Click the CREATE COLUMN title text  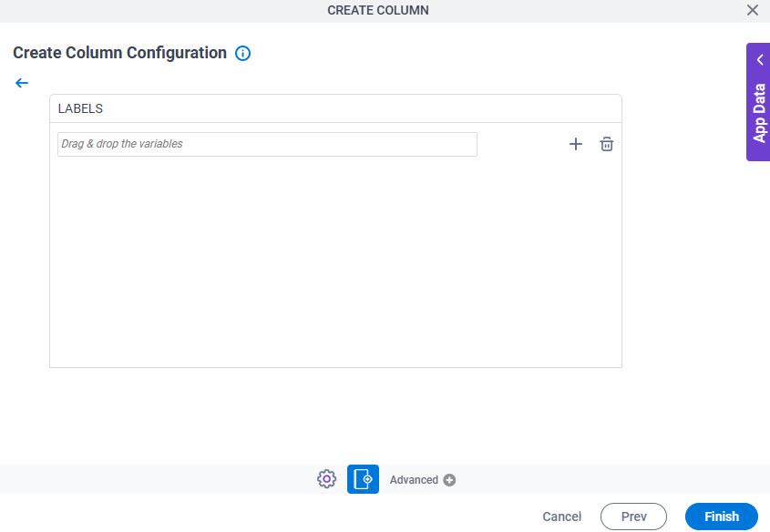pyautogui.click(x=378, y=10)
